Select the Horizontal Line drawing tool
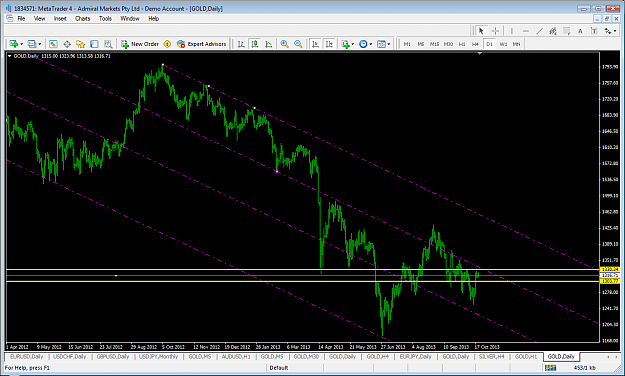625x376 pixels. click(x=526, y=31)
